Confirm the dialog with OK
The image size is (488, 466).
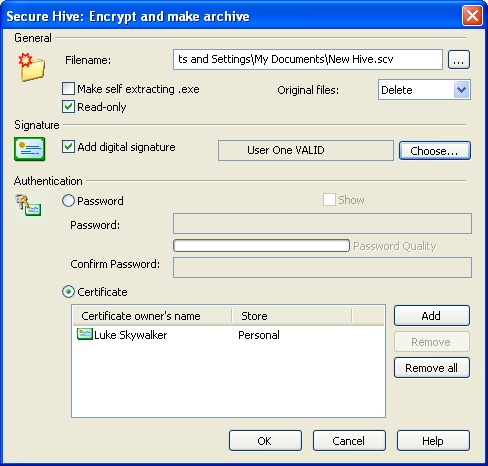click(265, 441)
